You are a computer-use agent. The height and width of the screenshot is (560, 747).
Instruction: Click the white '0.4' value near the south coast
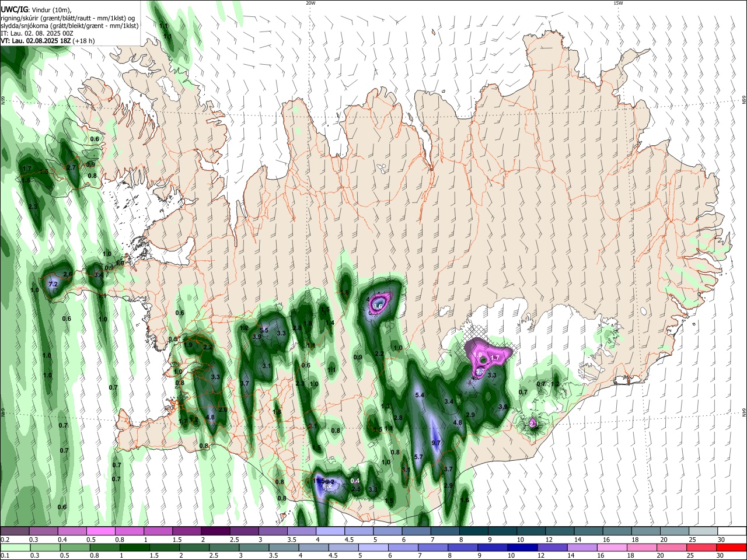[354, 481]
